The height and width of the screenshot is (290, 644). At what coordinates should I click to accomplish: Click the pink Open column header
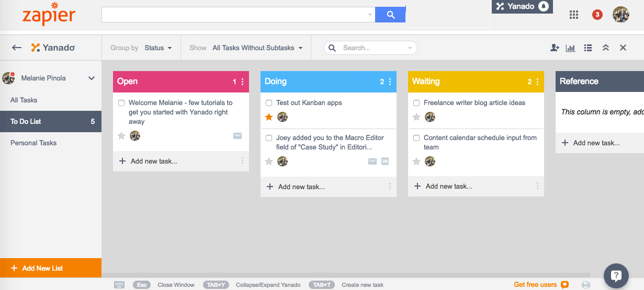point(181,82)
